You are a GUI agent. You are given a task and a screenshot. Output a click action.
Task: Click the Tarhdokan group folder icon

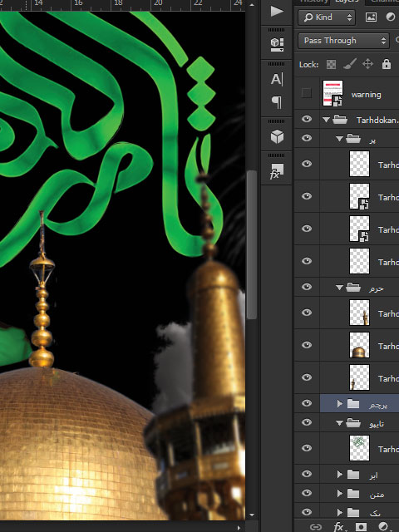point(340,120)
